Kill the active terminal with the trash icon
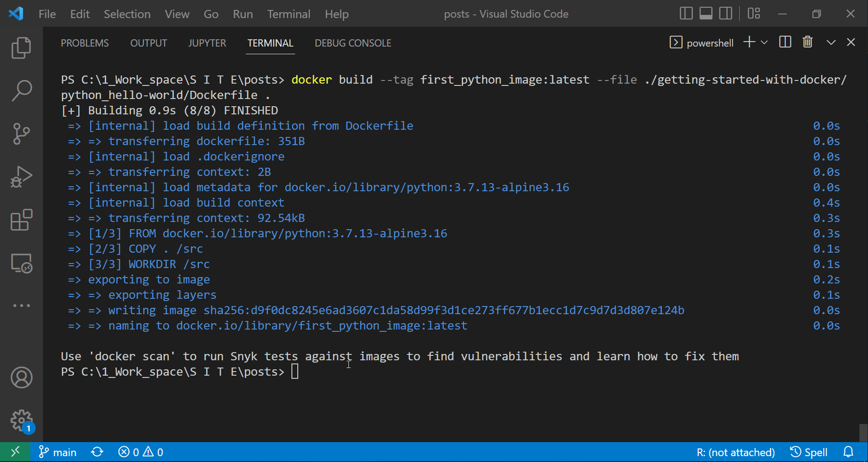The height and width of the screenshot is (462, 868). (808, 42)
